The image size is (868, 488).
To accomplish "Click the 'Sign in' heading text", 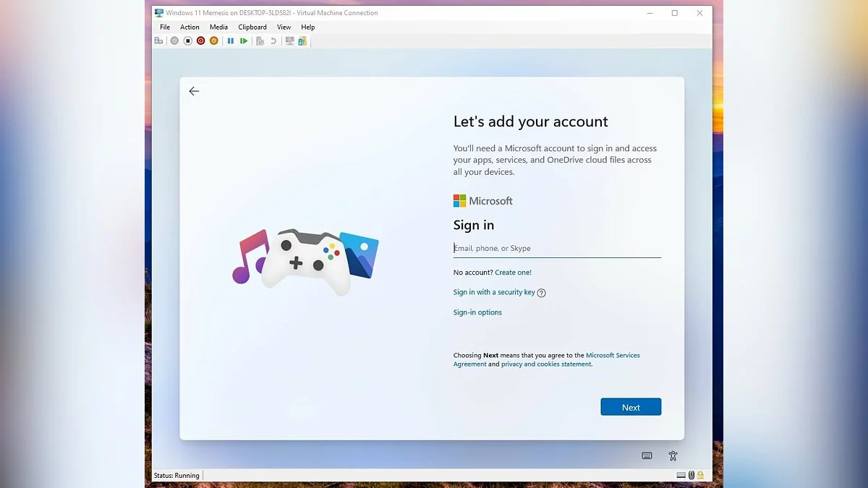I will (x=474, y=225).
